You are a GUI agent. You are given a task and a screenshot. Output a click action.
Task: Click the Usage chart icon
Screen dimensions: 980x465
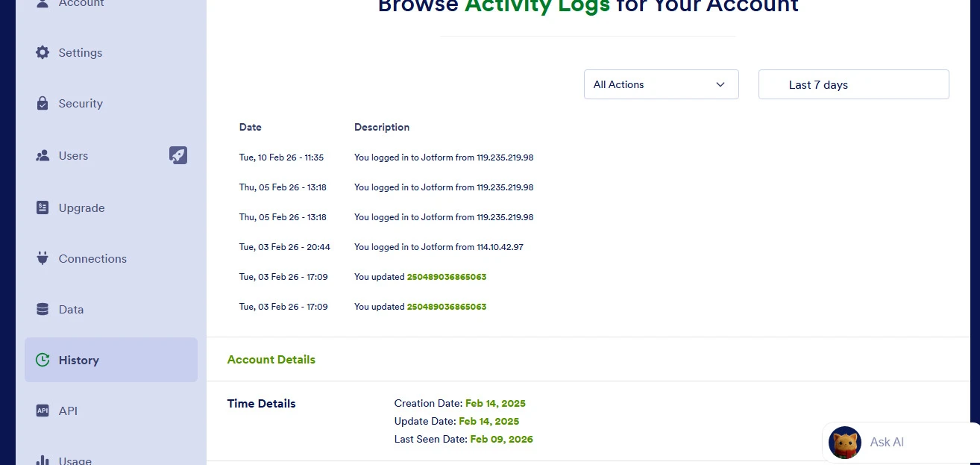click(x=43, y=460)
